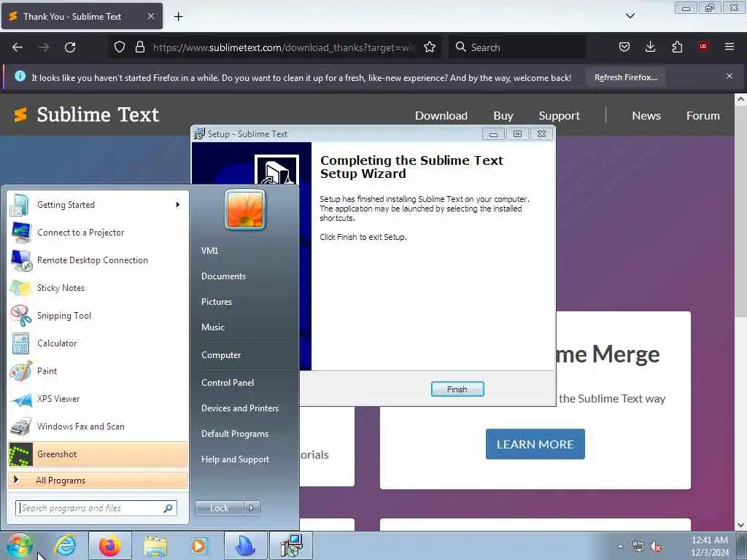Open Pictures from the Start menu
This screenshot has height=560, width=747.
217,302
